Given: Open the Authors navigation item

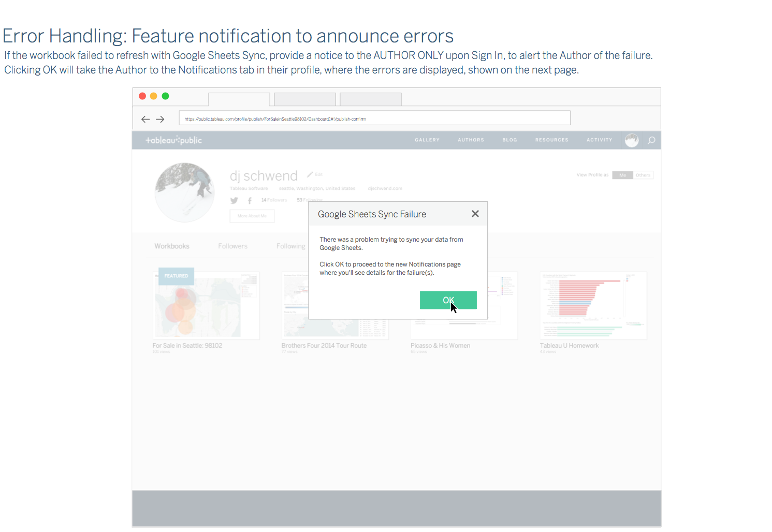Looking at the screenshot, I should 471,140.
